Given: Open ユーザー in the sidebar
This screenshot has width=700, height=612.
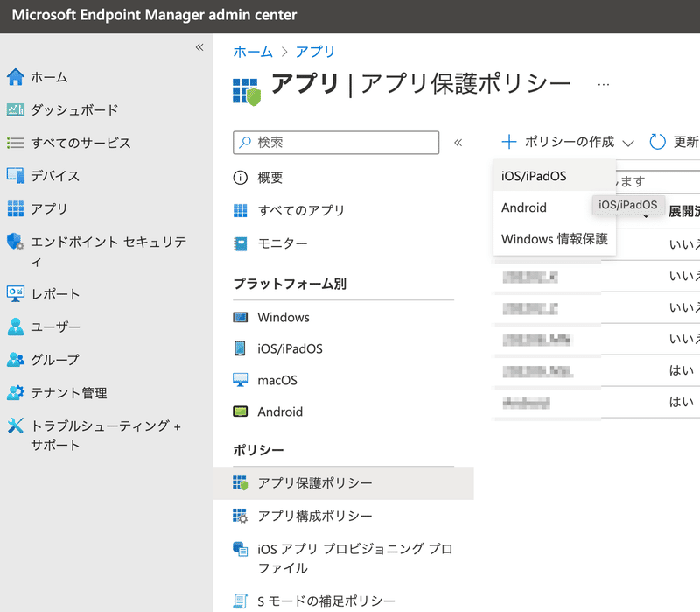Looking at the screenshot, I should 44,327.
